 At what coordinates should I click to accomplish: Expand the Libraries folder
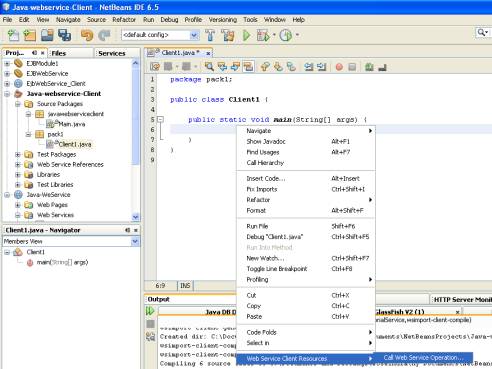[x=18, y=174]
